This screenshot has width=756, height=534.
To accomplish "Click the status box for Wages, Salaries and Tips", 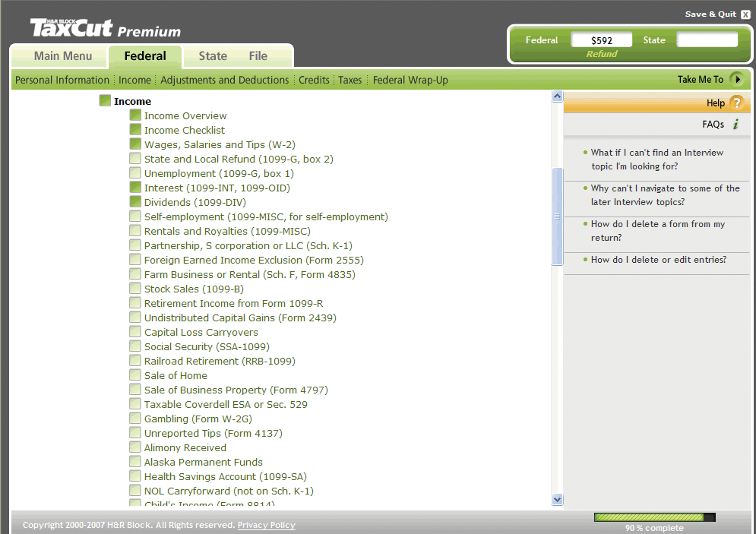I will (x=135, y=144).
